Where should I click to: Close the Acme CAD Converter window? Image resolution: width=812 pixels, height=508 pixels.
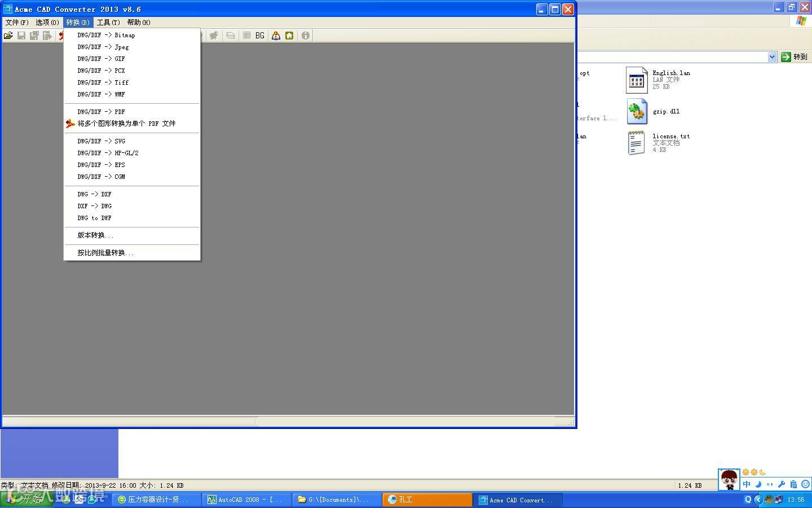point(568,9)
